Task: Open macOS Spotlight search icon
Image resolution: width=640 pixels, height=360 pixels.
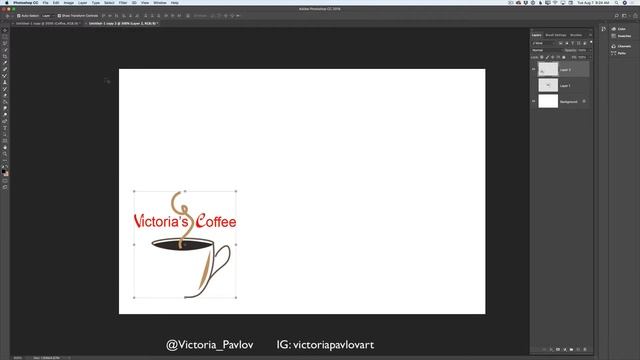Action: pyautogui.click(x=617, y=3)
